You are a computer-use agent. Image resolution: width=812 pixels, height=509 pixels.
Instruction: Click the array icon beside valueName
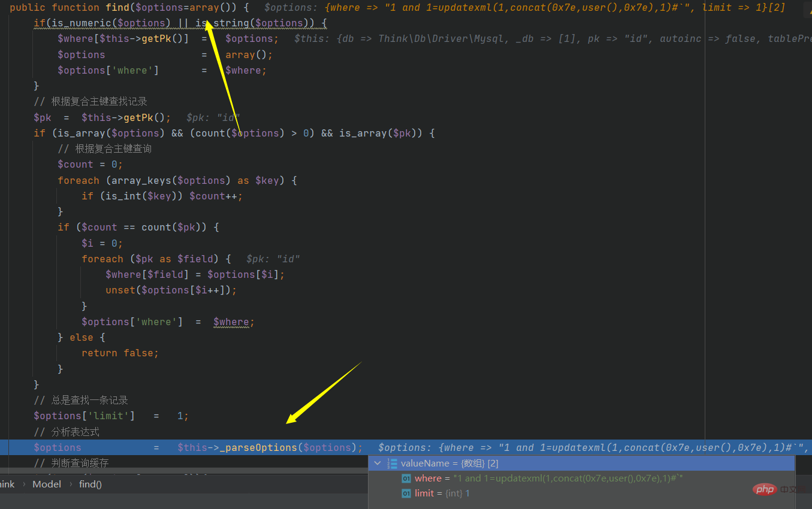pyautogui.click(x=393, y=463)
